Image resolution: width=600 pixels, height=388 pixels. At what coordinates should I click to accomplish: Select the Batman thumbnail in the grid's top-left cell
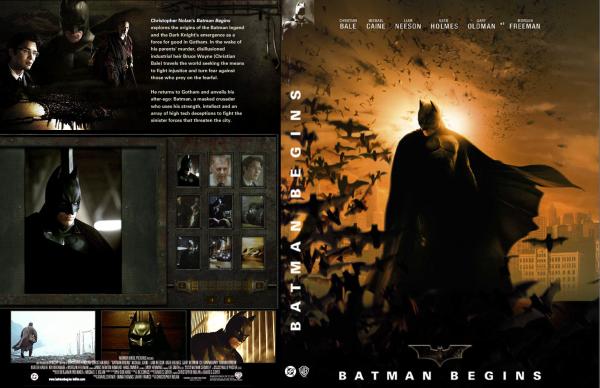pos(188,170)
